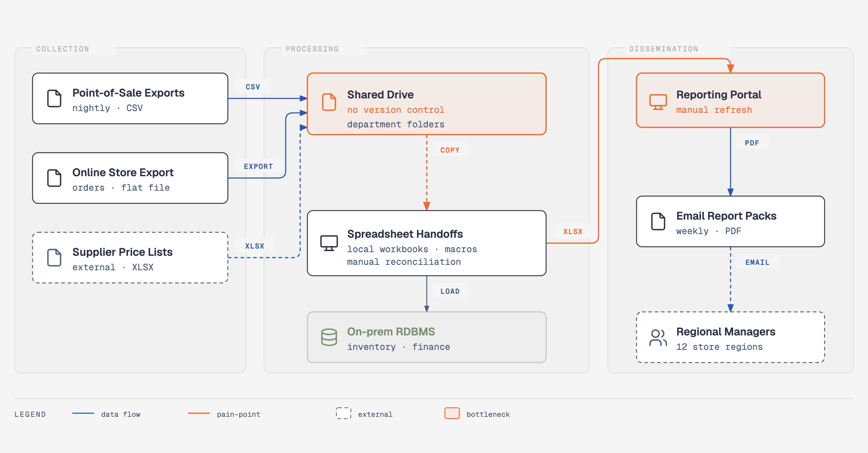Click the Shared Drive node title
Viewport: 868px width, 453px height.
pyautogui.click(x=380, y=95)
